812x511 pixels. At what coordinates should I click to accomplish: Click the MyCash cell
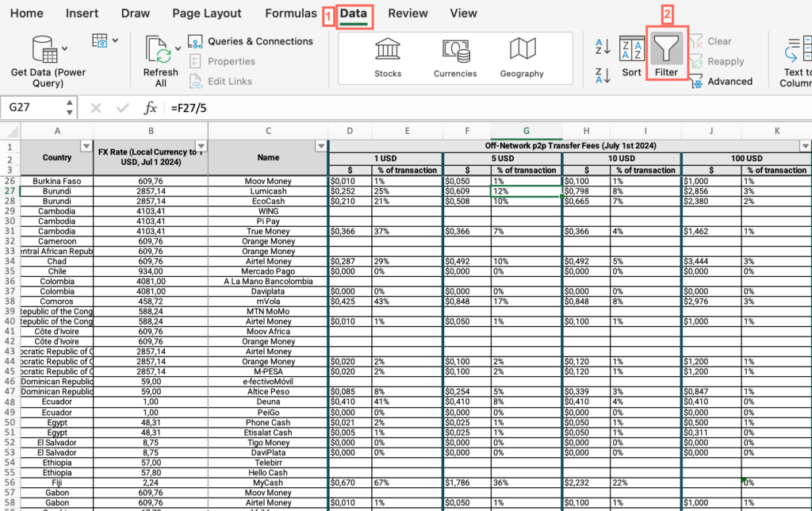coord(268,482)
